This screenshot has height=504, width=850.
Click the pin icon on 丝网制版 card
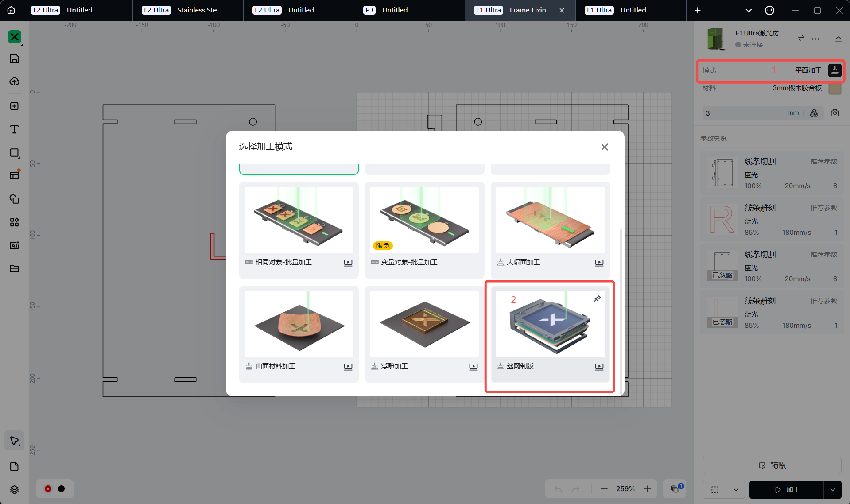597,299
